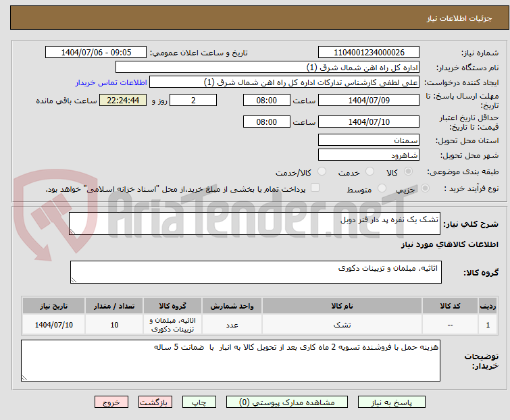The height and width of the screenshot is (420, 510).
Task: Click the table date cell 1404/07/10
Action: click(x=53, y=325)
